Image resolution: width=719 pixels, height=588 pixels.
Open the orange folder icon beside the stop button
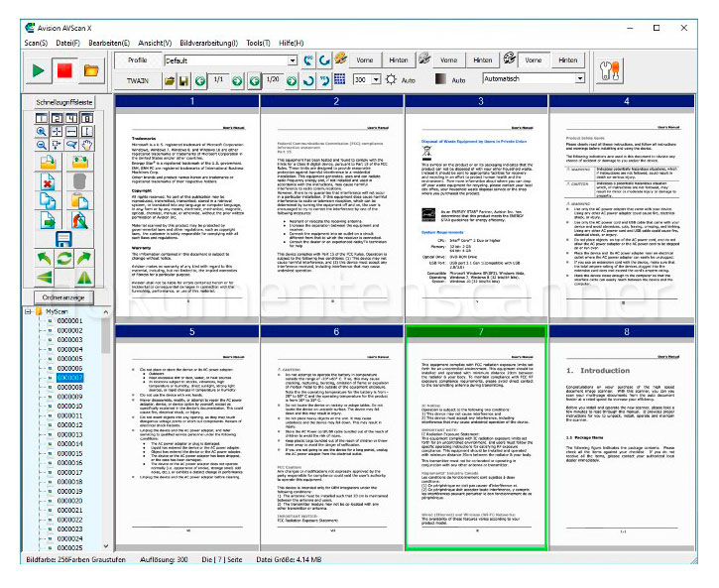pyautogui.click(x=91, y=70)
